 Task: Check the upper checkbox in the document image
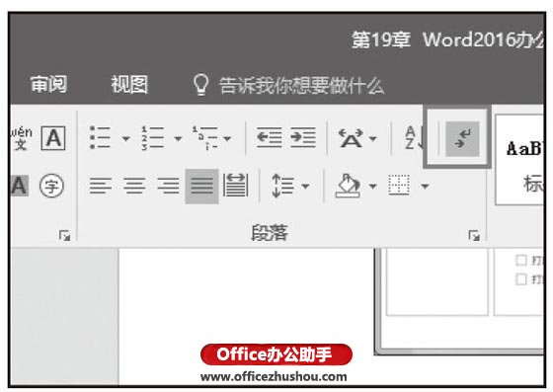[520, 260]
